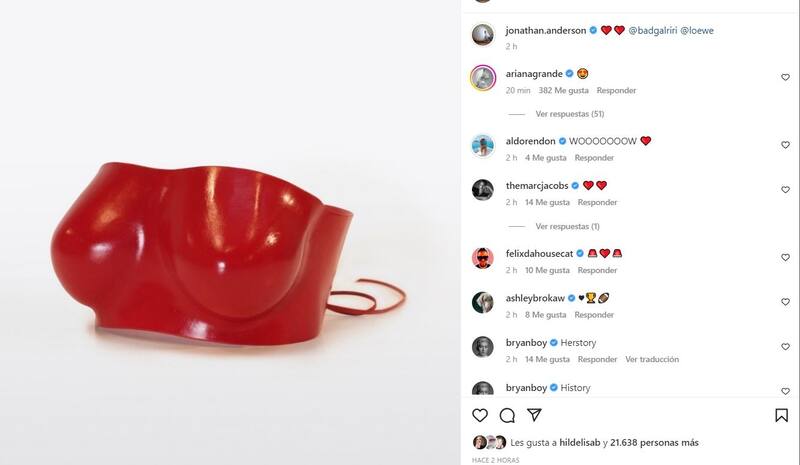800x465 pixels.
Task: Like arianagrande's comment
Action: pyautogui.click(x=785, y=78)
